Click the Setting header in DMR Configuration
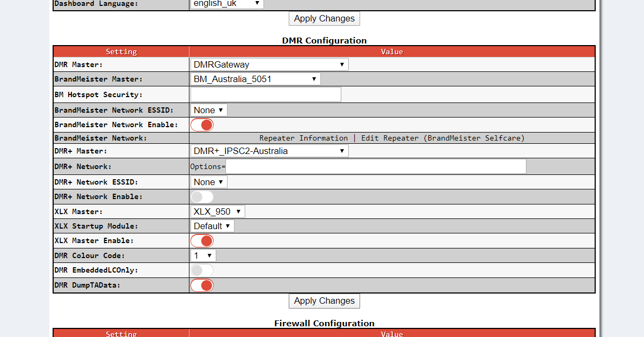This screenshot has height=337, width=644. (x=121, y=52)
